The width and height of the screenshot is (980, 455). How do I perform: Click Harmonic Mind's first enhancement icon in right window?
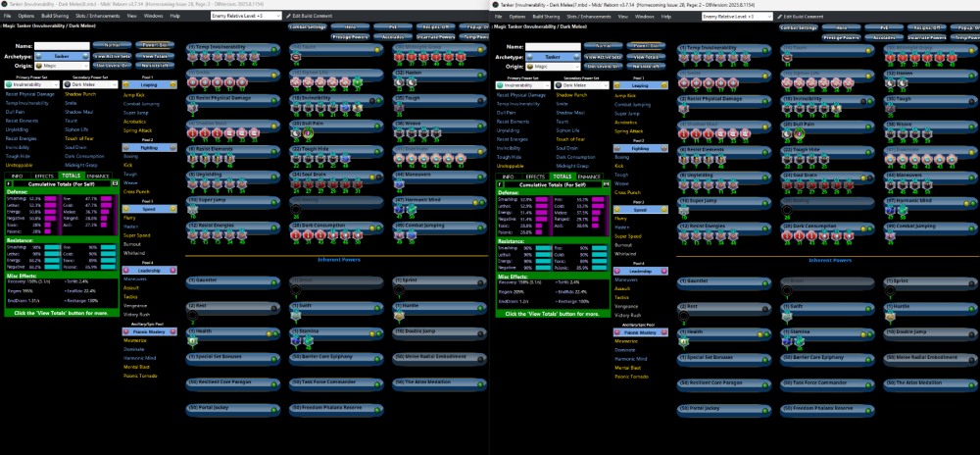point(889,210)
